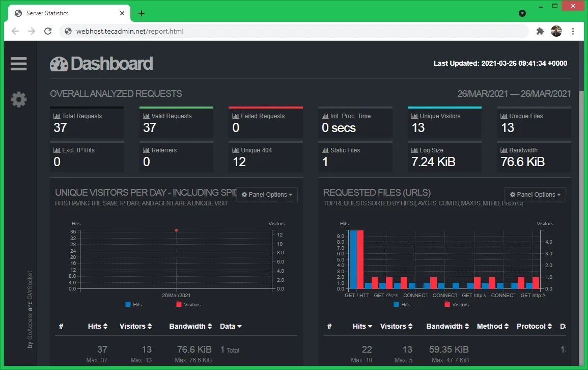
Task: Click the tall blue GET / HTT bar
Action: (x=353, y=259)
